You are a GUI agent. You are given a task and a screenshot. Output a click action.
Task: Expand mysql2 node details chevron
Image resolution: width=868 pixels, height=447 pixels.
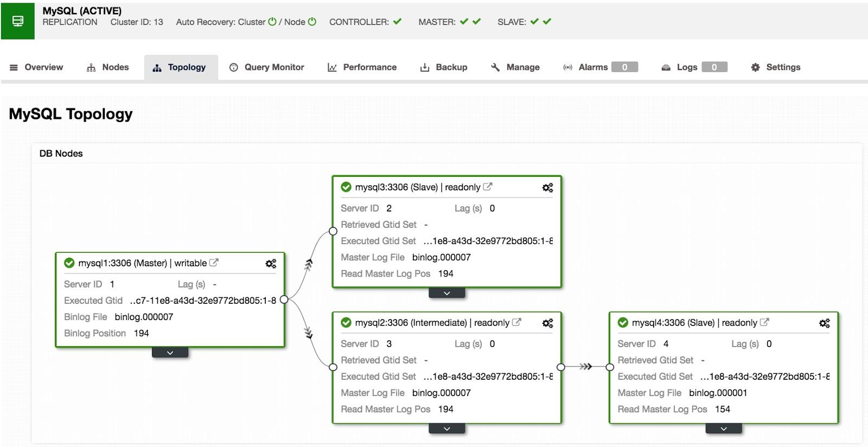(446, 429)
